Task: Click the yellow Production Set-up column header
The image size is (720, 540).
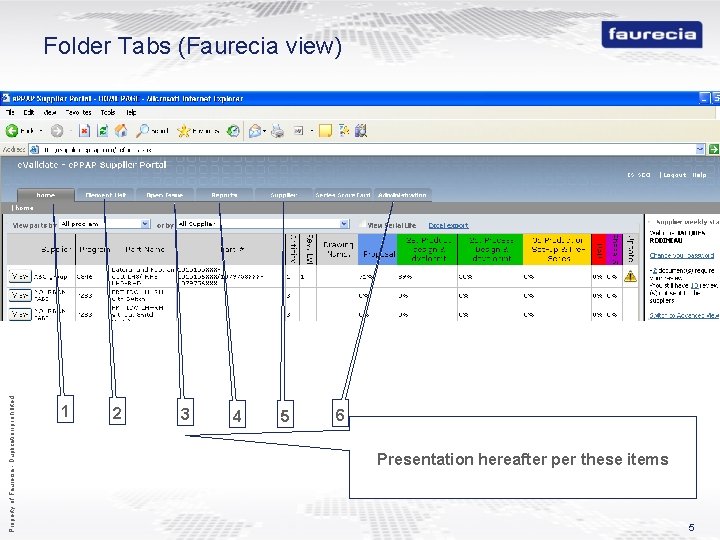Action: click(557, 249)
